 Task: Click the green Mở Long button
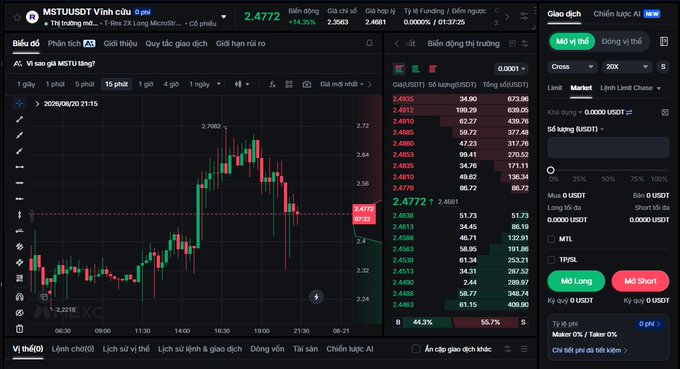point(576,281)
